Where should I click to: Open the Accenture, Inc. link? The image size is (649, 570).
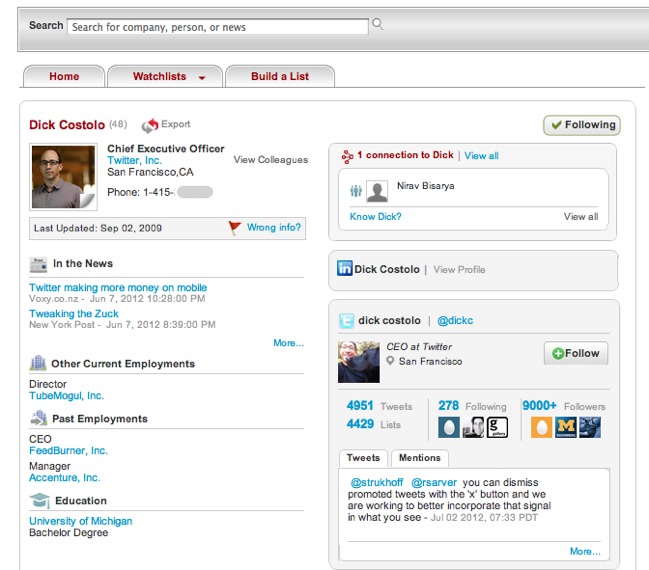pyautogui.click(x=65, y=478)
